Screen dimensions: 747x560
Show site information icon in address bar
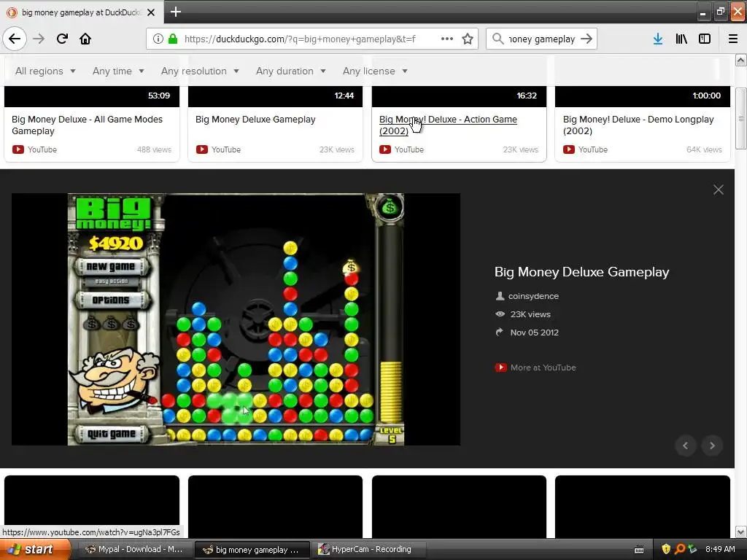pyautogui.click(x=158, y=39)
